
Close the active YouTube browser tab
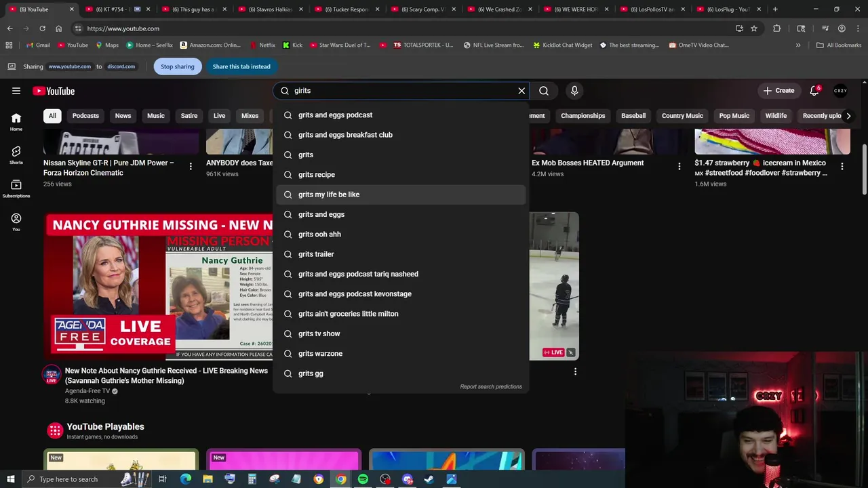coord(71,9)
